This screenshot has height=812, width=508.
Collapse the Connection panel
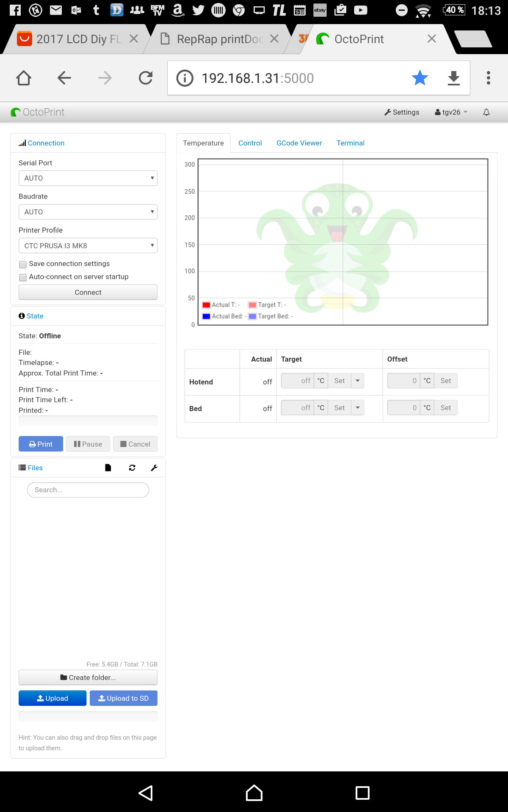coord(46,143)
